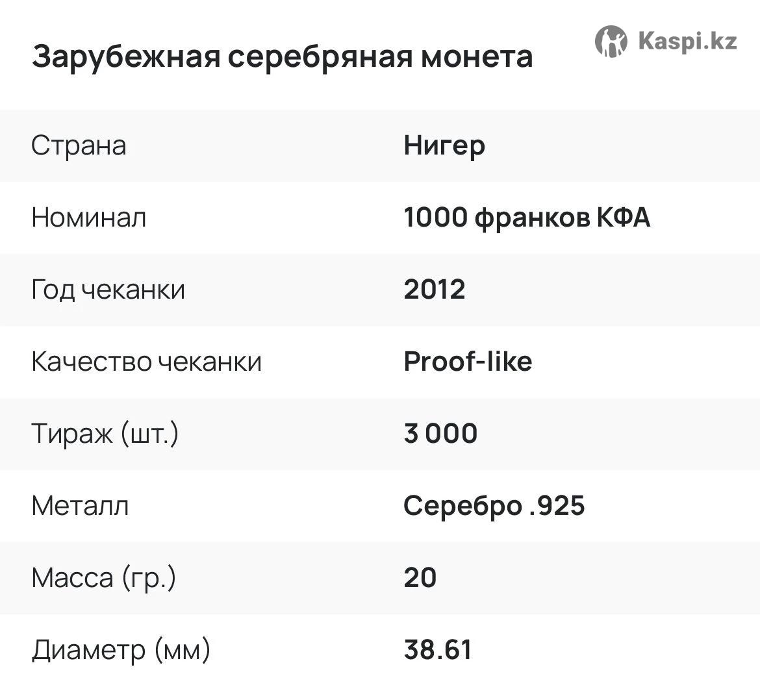Select the mass value 20

pyautogui.click(x=420, y=577)
